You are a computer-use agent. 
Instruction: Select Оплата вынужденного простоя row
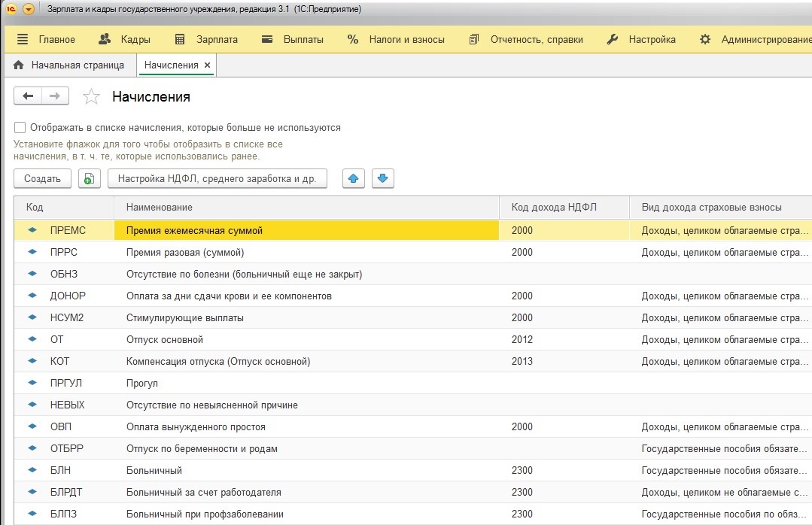(x=412, y=426)
